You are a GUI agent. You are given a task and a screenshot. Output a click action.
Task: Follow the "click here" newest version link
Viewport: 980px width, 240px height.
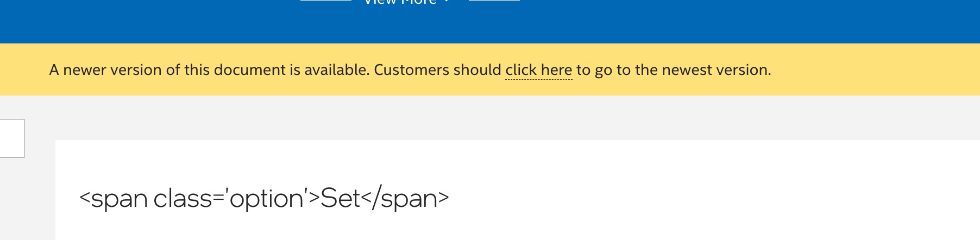click(x=538, y=70)
